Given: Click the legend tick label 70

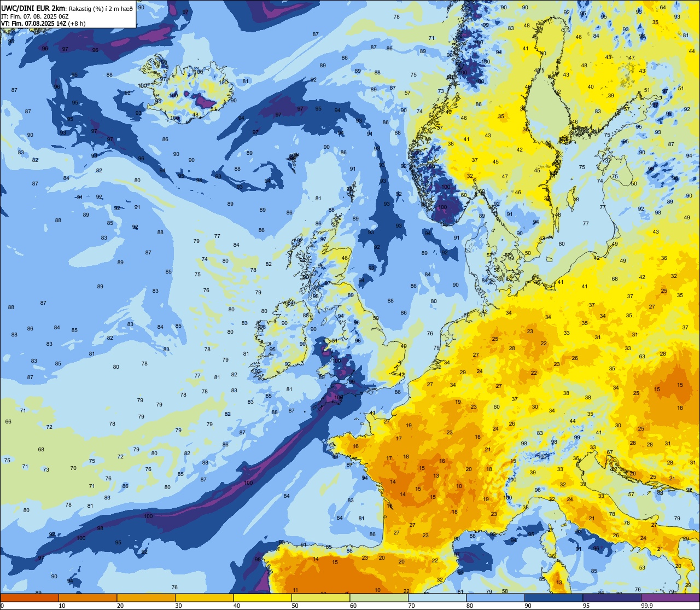Looking at the screenshot, I should 411,606.
